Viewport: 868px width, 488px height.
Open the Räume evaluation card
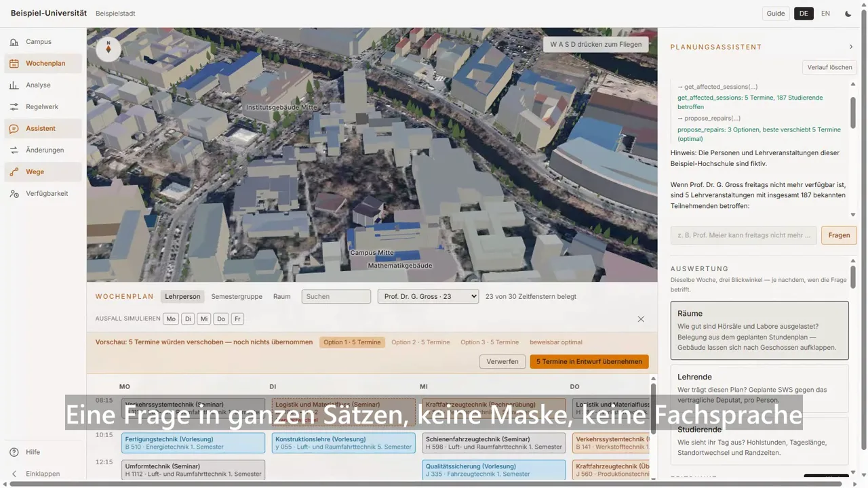pos(759,330)
